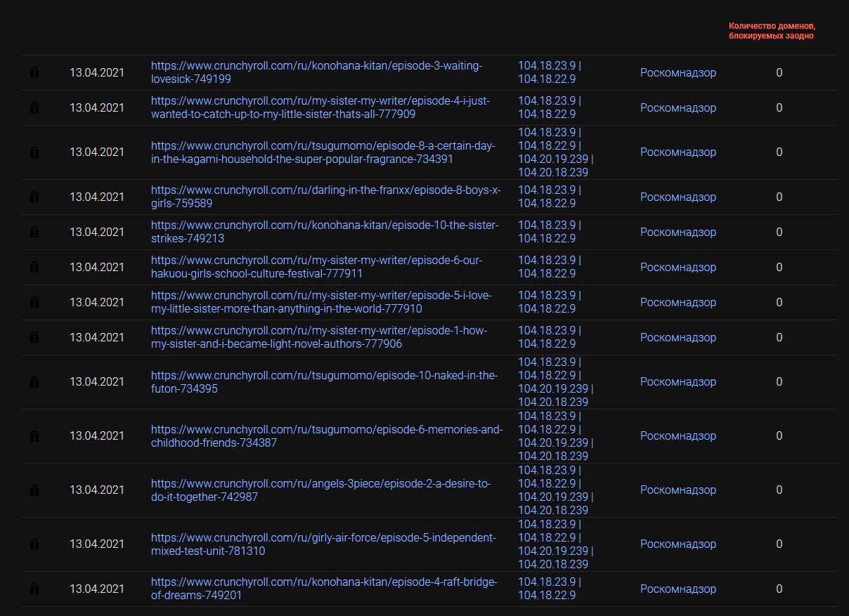Viewport: 849px width, 616px height.
Task: Click Роскомнадзор in girly-air-force row
Action: pos(678,544)
